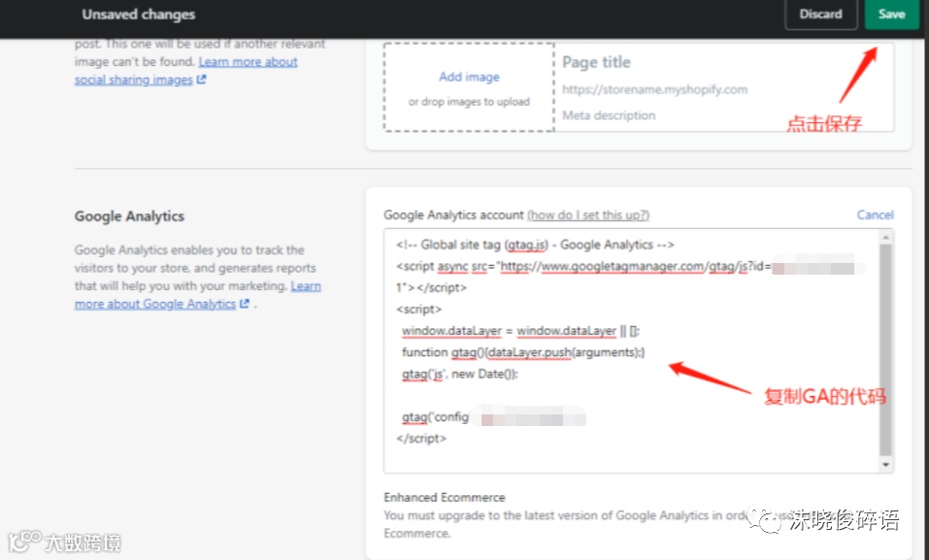Cancel Google Analytics account editing

[875, 215]
